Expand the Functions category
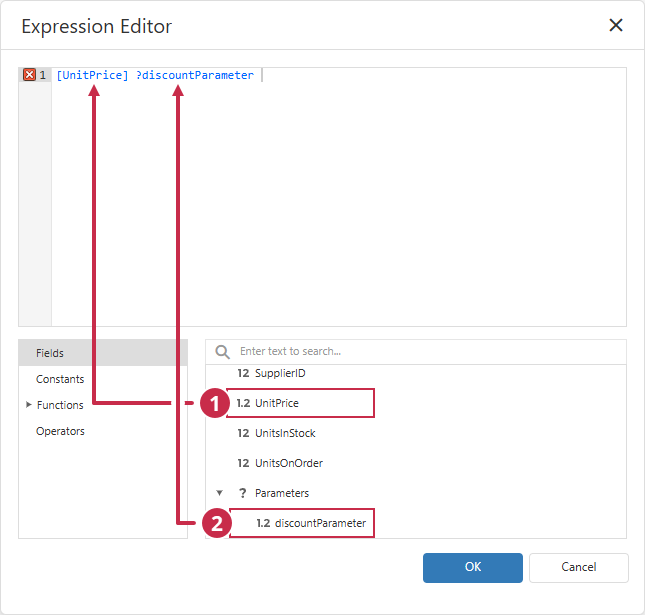 28,405
